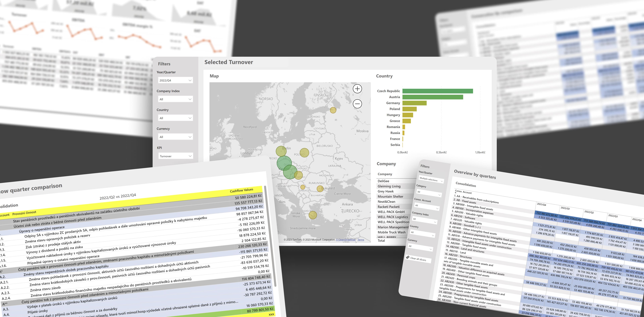Click the Company column header
Viewport: 644px width, 317px height.
click(385, 174)
